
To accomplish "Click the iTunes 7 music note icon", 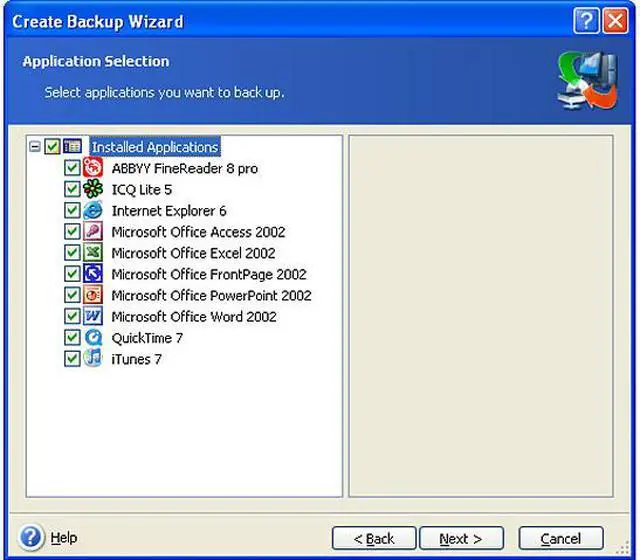I will coord(93,358).
